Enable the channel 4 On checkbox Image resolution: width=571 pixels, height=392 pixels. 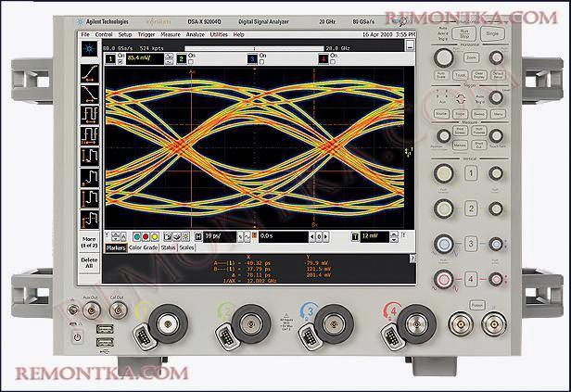[333, 62]
